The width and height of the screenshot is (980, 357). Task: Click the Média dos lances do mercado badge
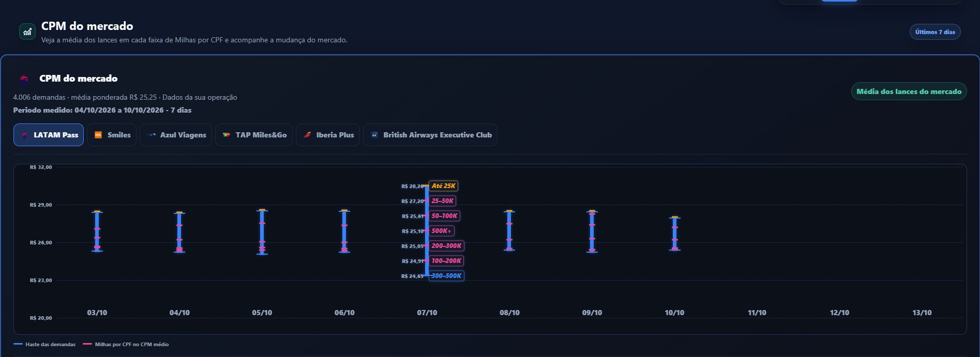coord(909,91)
